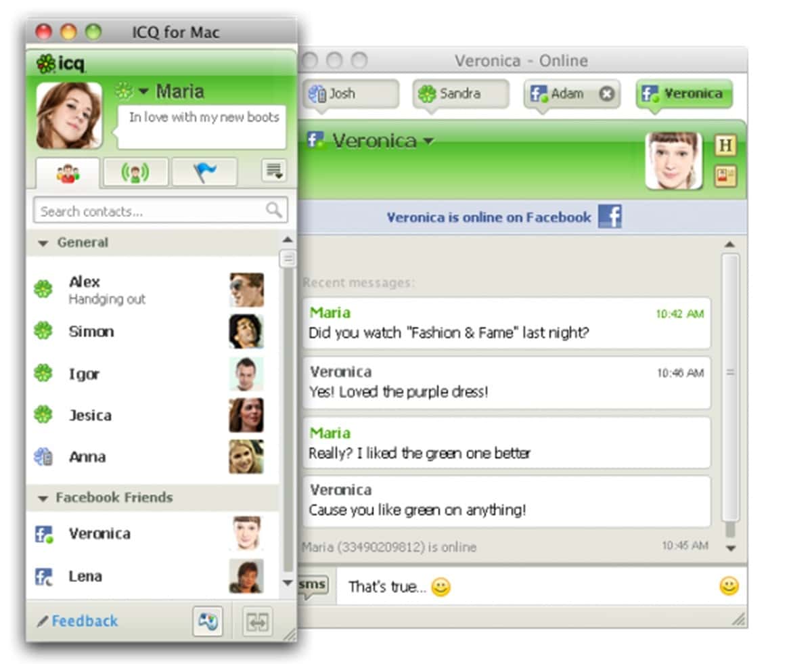Screen dimensions: 812x664
Task: Click Maria's profile picture
Action: tap(69, 115)
